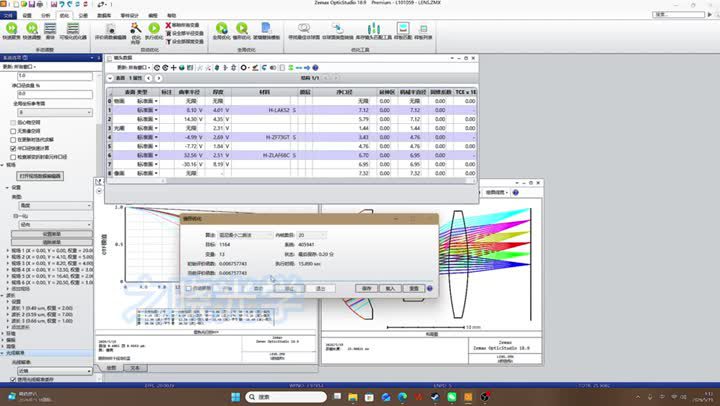Image resolution: width=720 pixels, height=406 pixels.
Task: Click 移除所有变量 remove all variables
Action: tap(182, 25)
